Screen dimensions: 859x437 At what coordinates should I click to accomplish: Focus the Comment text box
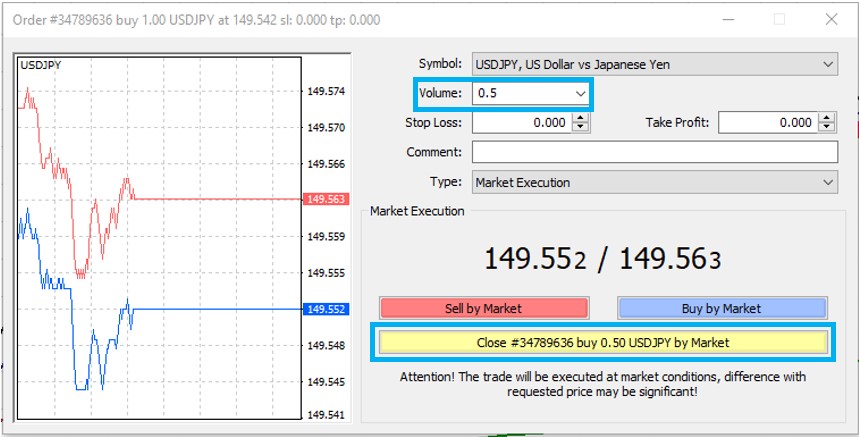pyautogui.click(x=654, y=152)
